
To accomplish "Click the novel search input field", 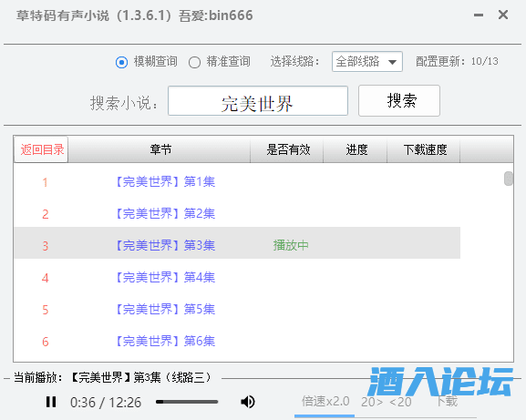I will [x=258, y=101].
